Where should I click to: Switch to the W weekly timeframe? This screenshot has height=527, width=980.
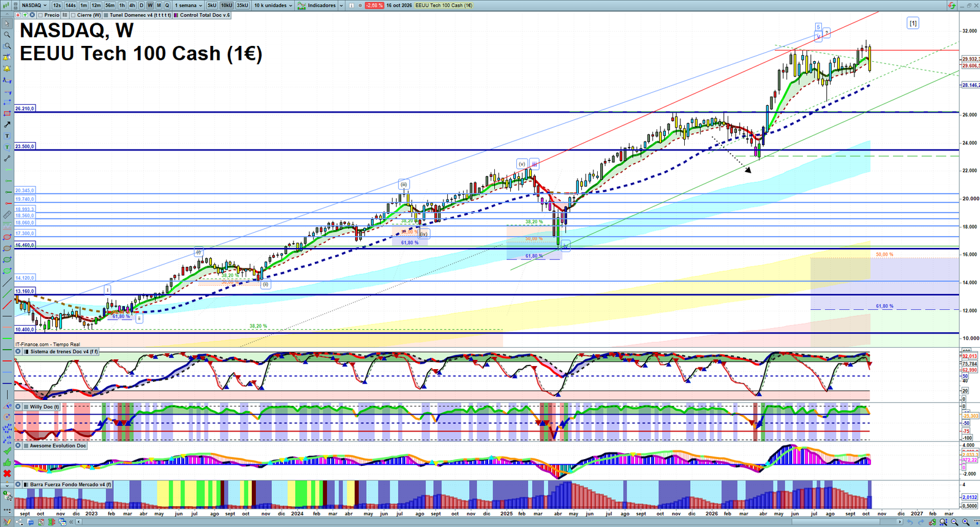pyautogui.click(x=150, y=6)
